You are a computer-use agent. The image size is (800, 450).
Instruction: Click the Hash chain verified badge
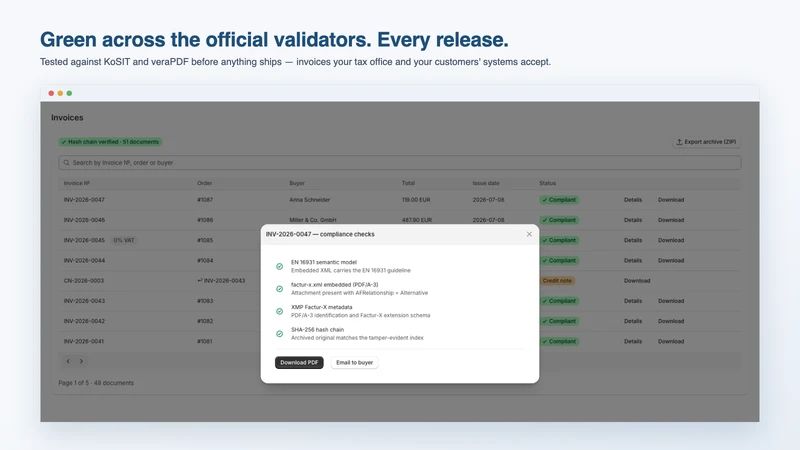110,142
